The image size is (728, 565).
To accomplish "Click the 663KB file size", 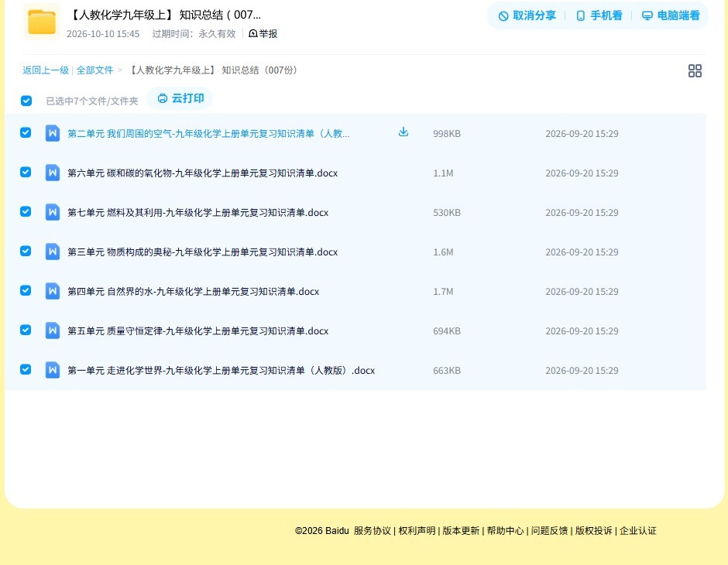I will click(447, 370).
